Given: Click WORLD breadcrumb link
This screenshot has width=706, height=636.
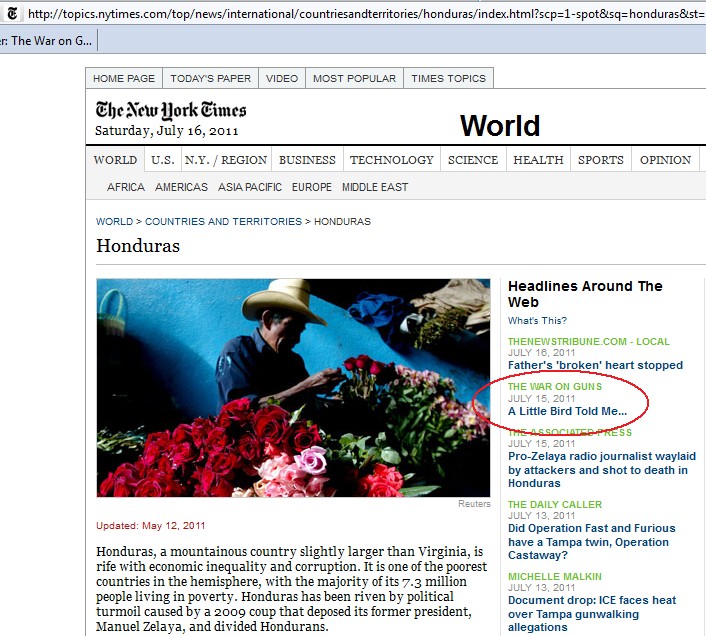Looking at the screenshot, I should [114, 221].
